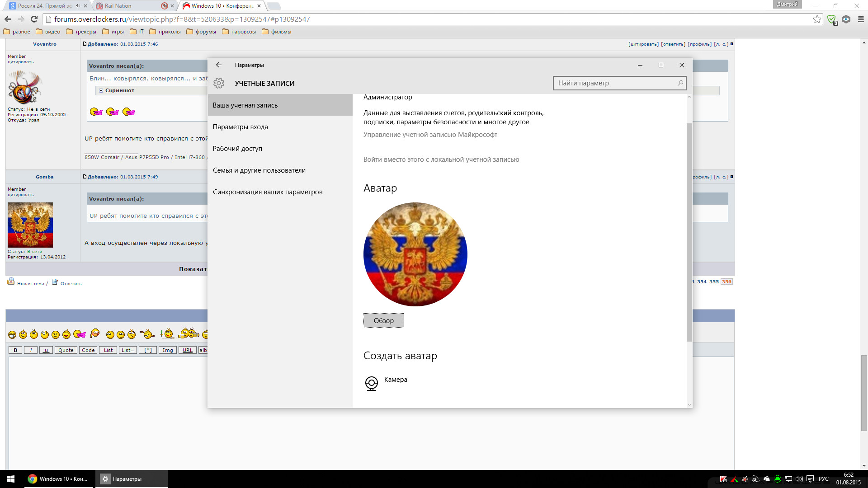
Task: Select Параметры входа in sidebar
Action: [x=241, y=127]
